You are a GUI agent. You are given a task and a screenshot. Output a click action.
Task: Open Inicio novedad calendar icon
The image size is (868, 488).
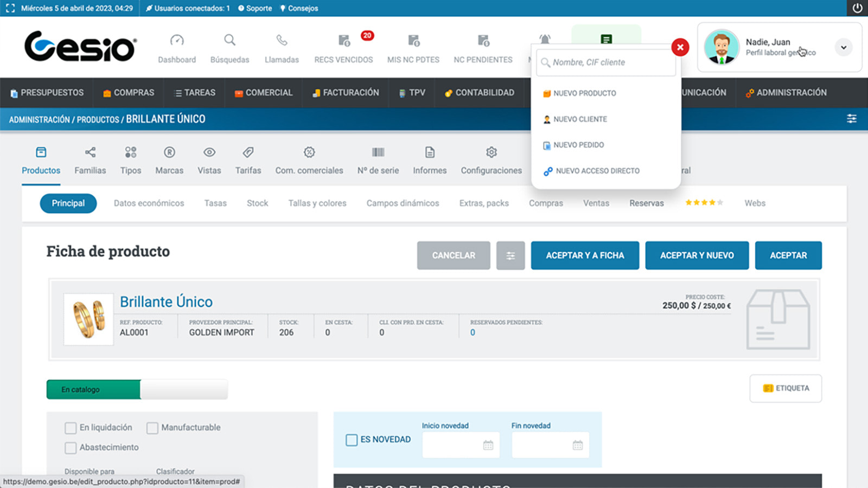point(488,445)
